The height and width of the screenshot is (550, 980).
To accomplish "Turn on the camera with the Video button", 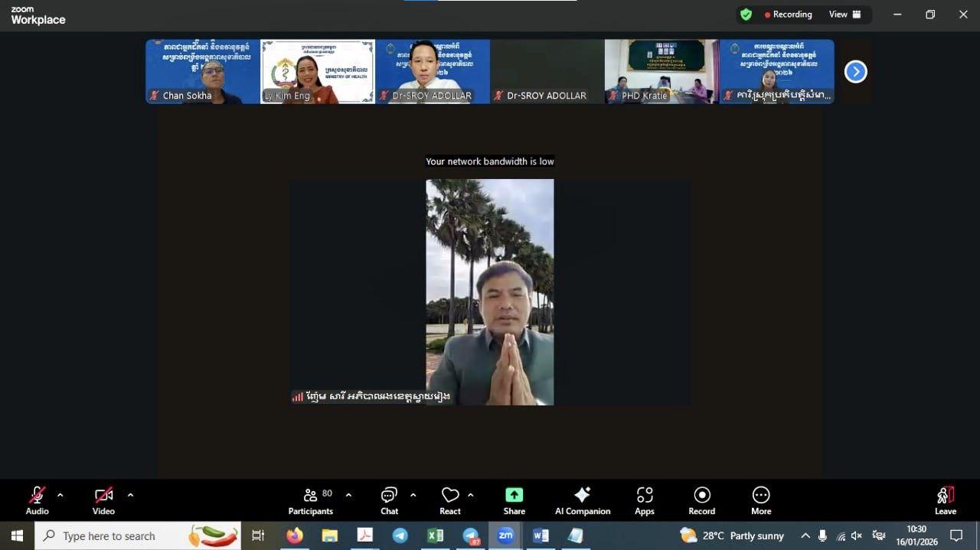I will point(103,501).
